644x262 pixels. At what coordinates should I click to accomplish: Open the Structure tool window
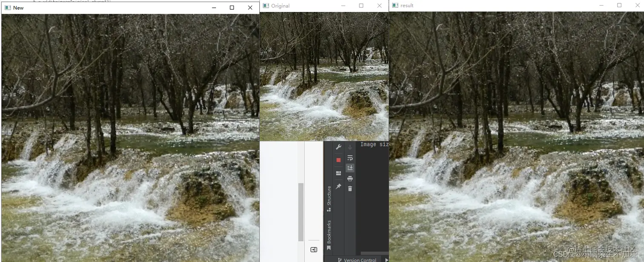[329, 198]
